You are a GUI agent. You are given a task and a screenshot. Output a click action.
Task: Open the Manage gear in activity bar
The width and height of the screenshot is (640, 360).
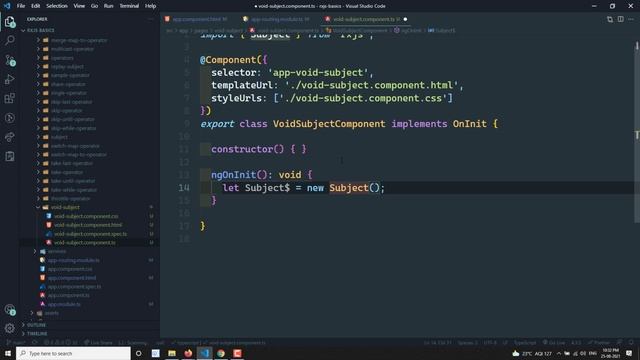pos(10,328)
